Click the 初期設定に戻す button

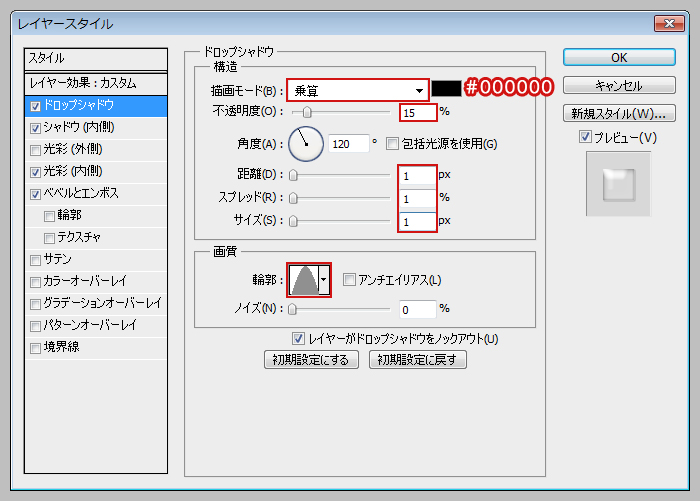[417, 359]
